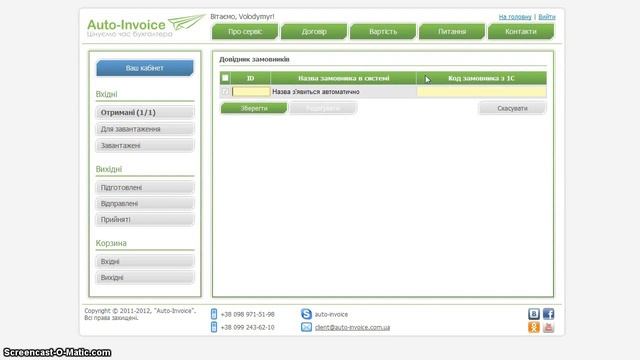Click phone icon beside +38 098 971-51-98
Image resolution: width=640 pixels, height=360 pixels.
(214, 314)
